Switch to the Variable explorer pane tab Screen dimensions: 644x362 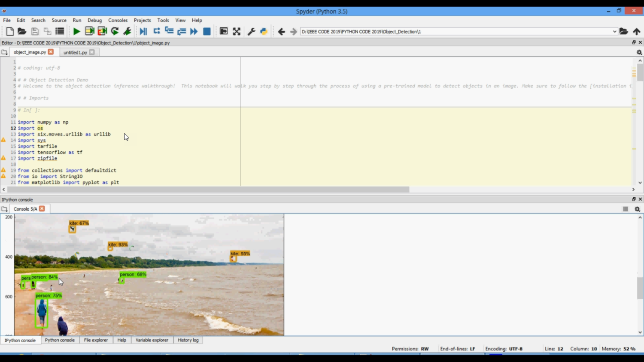(x=152, y=340)
